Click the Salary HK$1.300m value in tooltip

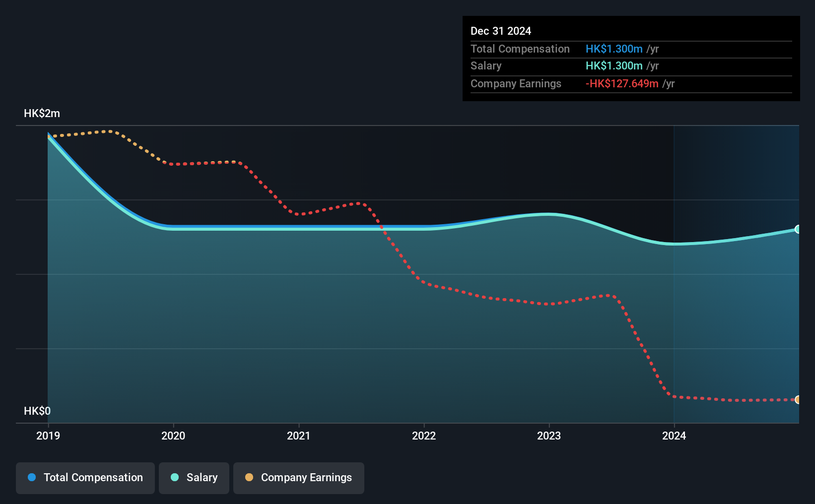pos(614,65)
